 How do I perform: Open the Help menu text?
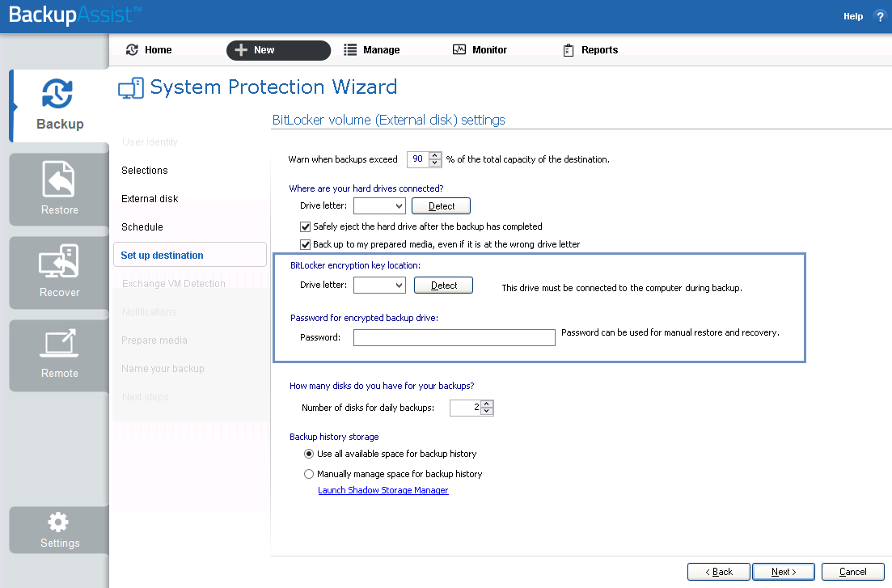(x=852, y=16)
